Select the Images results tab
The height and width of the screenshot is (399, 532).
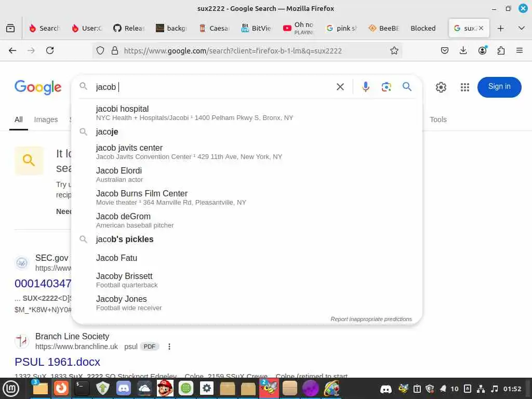[x=46, y=119]
